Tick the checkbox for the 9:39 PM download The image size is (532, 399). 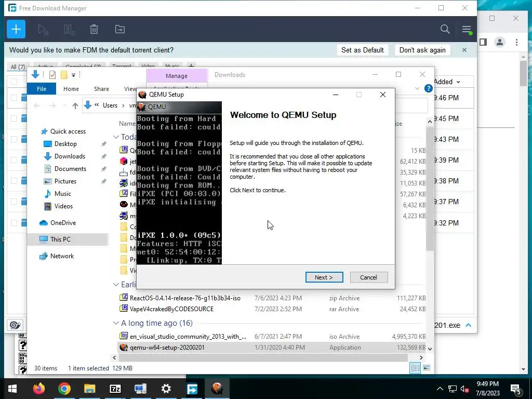click(x=14, y=160)
